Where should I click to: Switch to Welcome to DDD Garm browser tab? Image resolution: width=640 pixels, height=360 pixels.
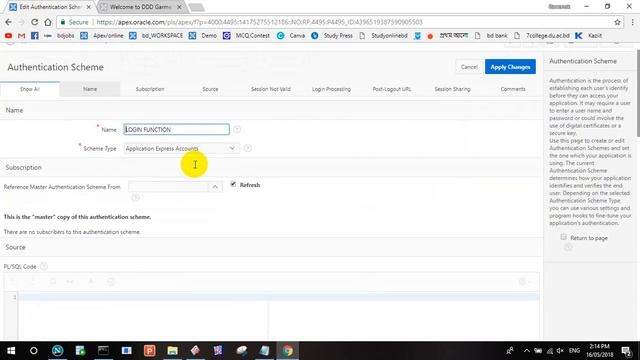point(140,7)
